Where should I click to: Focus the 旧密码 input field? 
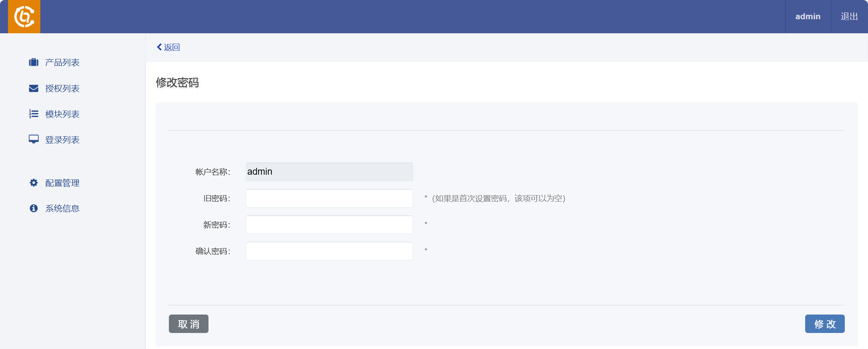(x=329, y=198)
